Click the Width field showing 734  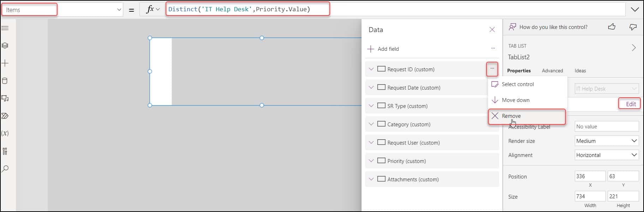click(590, 196)
